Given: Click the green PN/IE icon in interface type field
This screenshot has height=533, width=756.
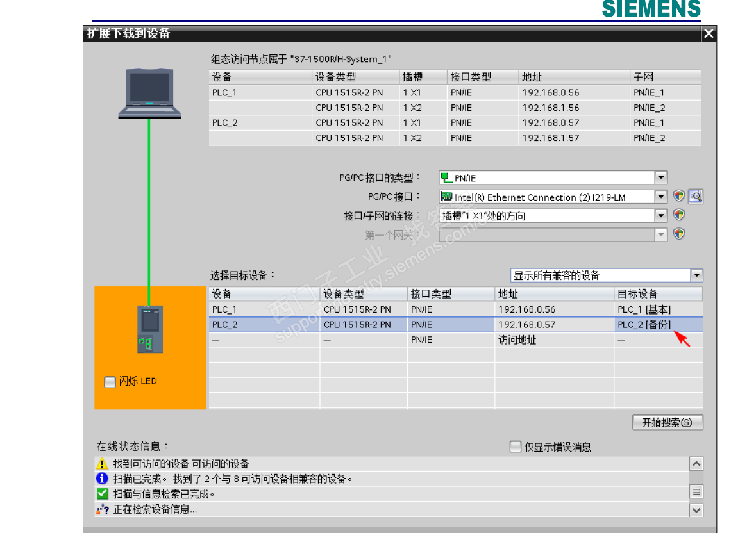Looking at the screenshot, I should tap(446, 177).
